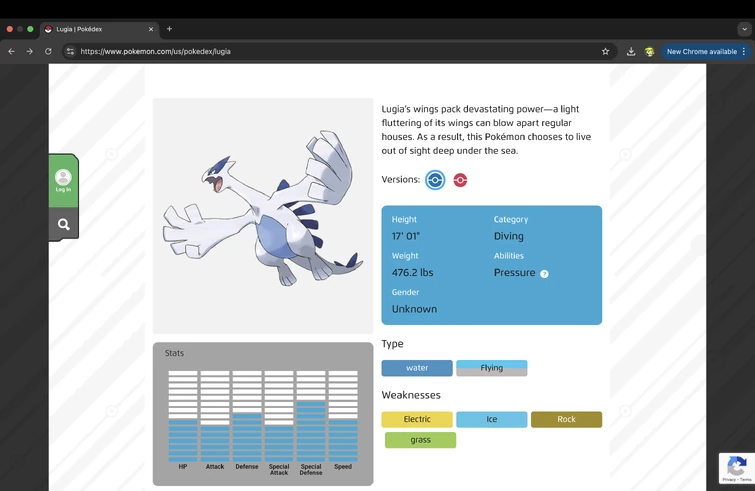Open the Log In side panel
The height and width of the screenshot is (491, 755).
(x=63, y=181)
